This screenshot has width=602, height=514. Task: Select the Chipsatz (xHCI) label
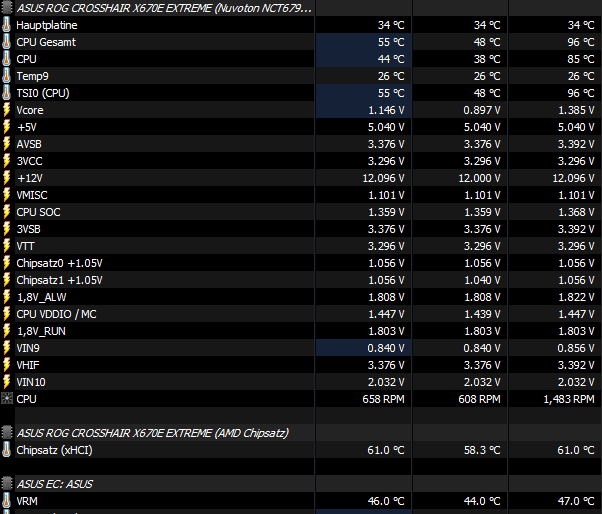[x=54, y=450]
